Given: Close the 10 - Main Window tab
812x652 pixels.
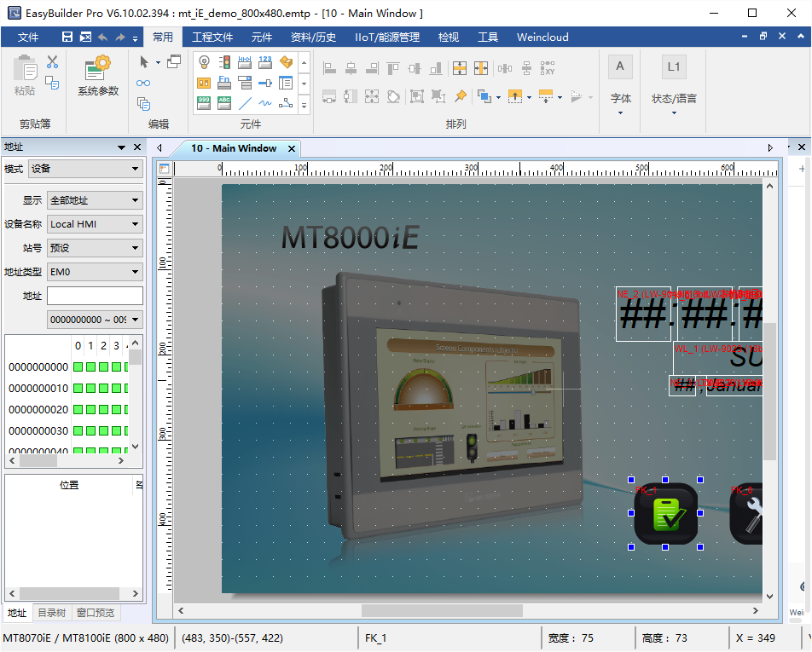Looking at the screenshot, I should [x=292, y=148].
